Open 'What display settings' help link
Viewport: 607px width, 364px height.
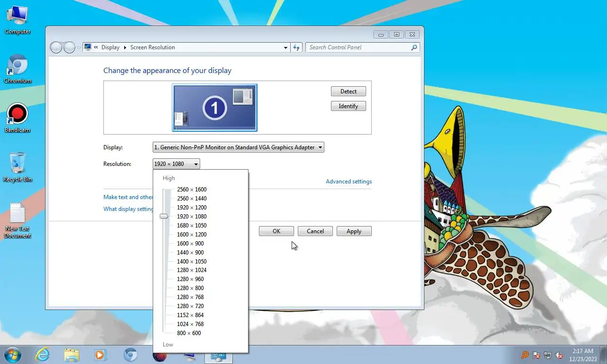tap(128, 209)
